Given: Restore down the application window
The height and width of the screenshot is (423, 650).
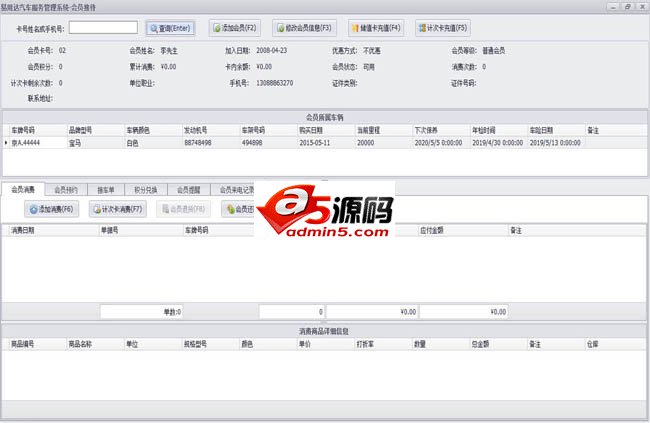Looking at the screenshot, I should click(627, 6).
